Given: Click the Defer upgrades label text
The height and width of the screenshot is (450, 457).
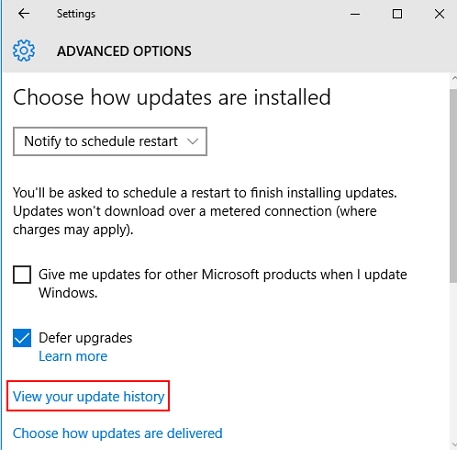Looking at the screenshot, I should point(85,338).
